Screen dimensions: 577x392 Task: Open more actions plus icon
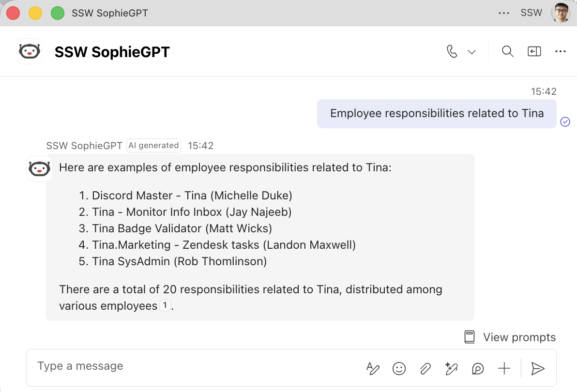(504, 368)
